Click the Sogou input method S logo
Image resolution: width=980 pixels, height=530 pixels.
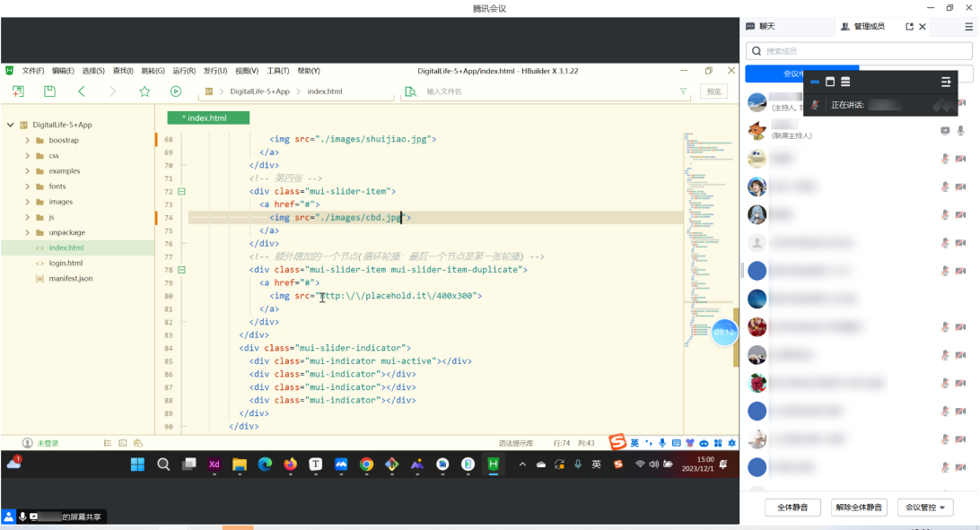[x=617, y=442]
